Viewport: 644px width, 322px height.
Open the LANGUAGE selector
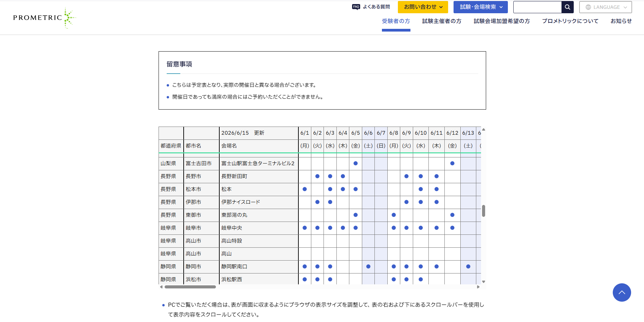[x=606, y=7]
